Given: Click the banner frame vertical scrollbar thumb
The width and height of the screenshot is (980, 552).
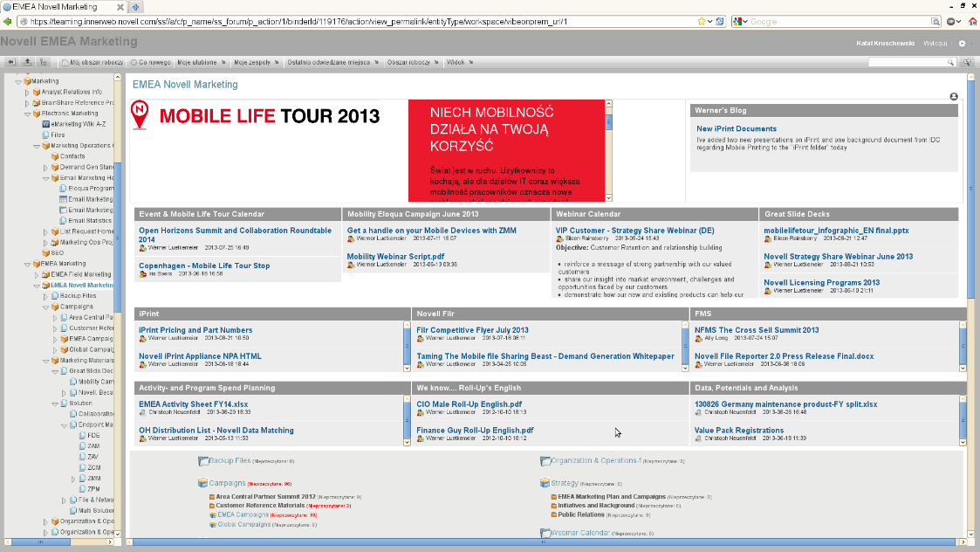Looking at the screenshot, I should [609, 122].
